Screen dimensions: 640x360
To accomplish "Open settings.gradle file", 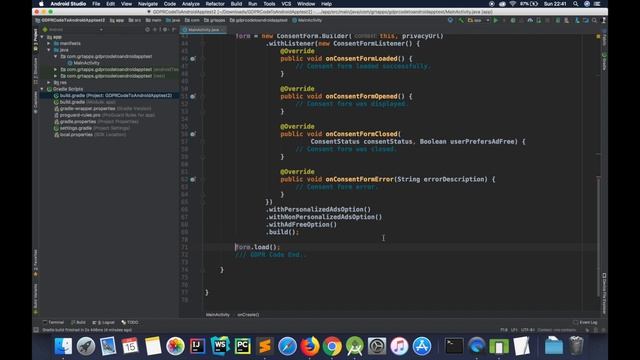I will click(x=92, y=128).
